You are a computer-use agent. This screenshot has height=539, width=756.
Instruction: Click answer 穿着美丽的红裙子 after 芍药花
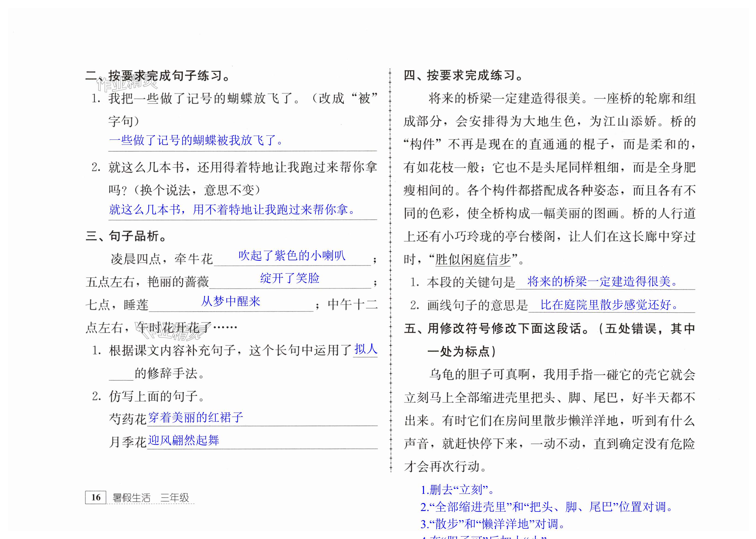pyautogui.click(x=196, y=417)
